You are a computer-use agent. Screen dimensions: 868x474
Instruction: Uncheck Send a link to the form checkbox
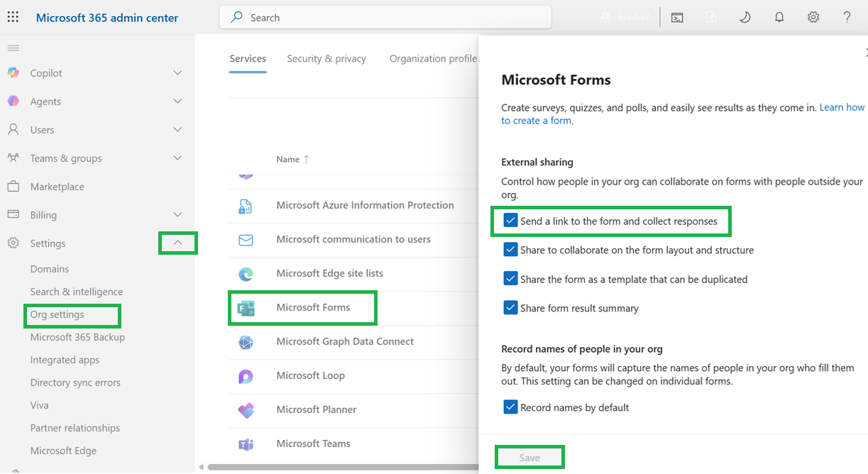[510, 221]
